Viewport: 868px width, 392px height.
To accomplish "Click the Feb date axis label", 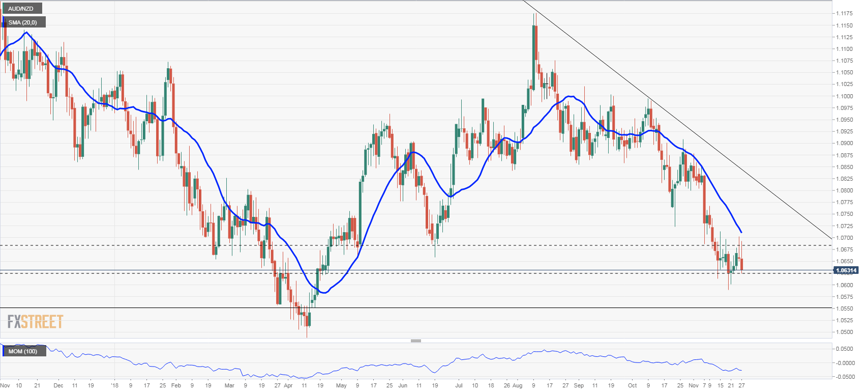I will [x=176, y=385].
